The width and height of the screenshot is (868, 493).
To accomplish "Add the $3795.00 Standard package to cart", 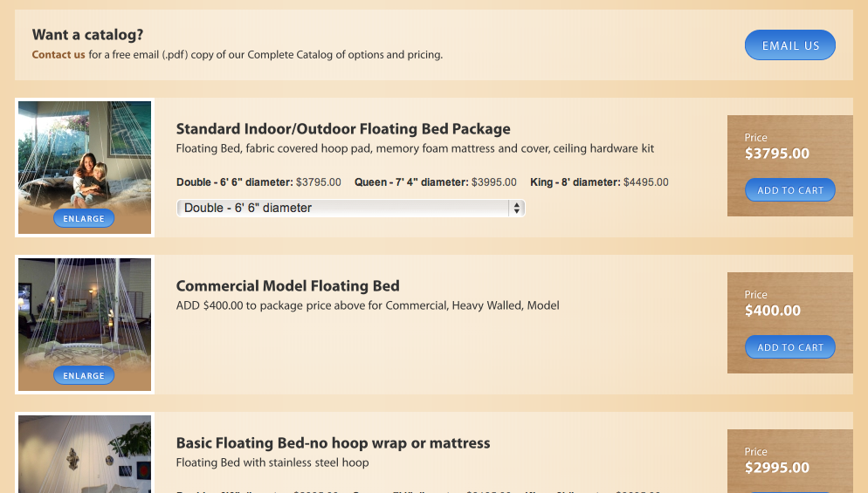I will tap(790, 190).
